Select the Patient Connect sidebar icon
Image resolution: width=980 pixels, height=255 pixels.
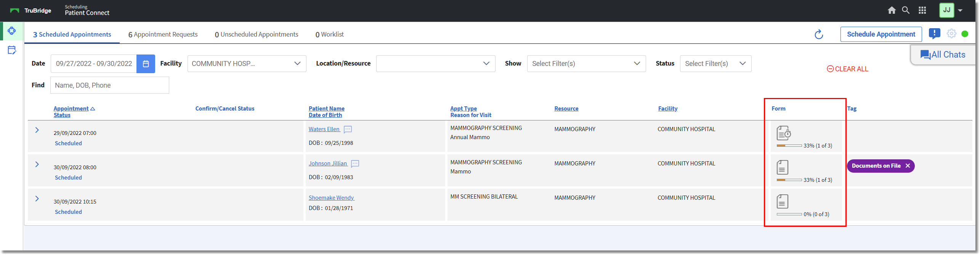pos(12,31)
